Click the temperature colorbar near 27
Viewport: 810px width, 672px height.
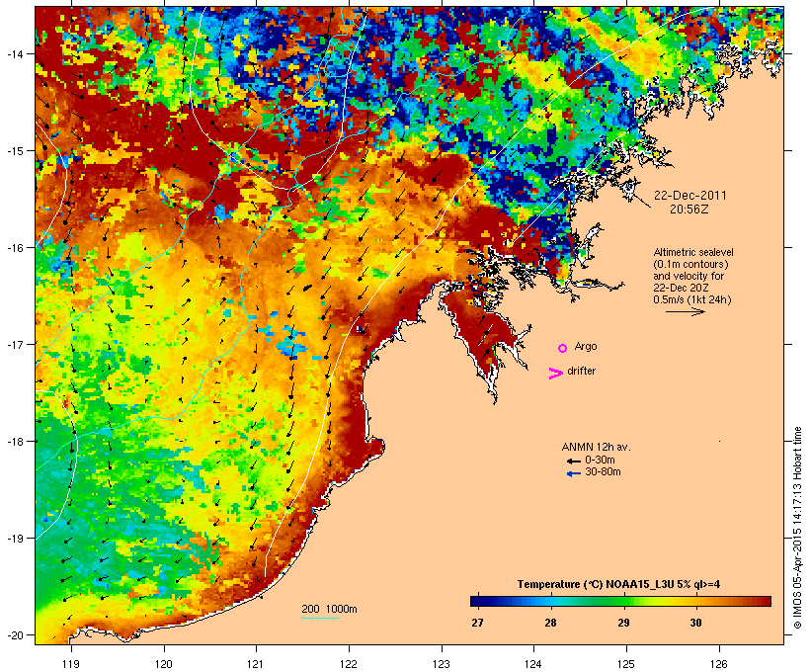click(478, 601)
